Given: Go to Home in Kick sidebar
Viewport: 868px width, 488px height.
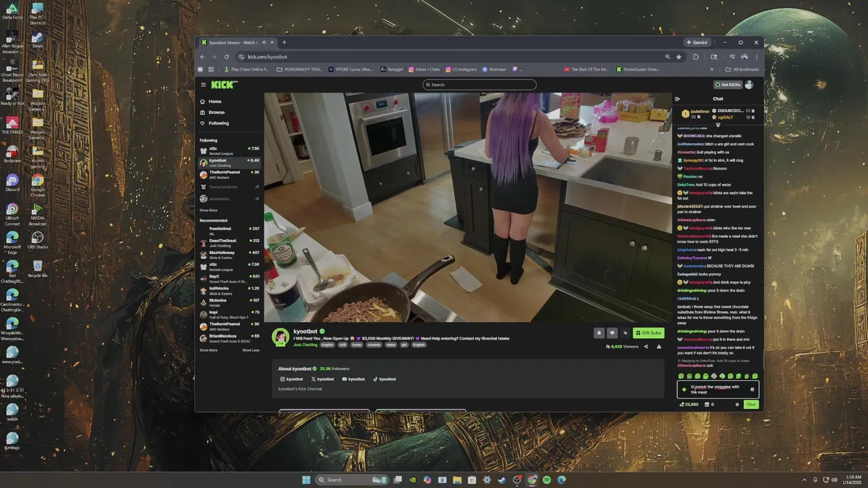Looking at the screenshot, I should click(x=211, y=102).
